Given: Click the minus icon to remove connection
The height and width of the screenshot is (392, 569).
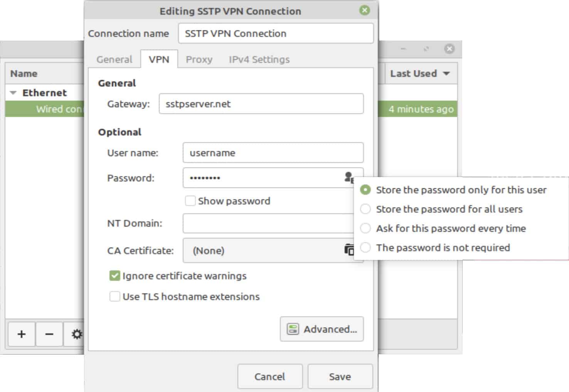Looking at the screenshot, I should pyautogui.click(x=49, y=334).
